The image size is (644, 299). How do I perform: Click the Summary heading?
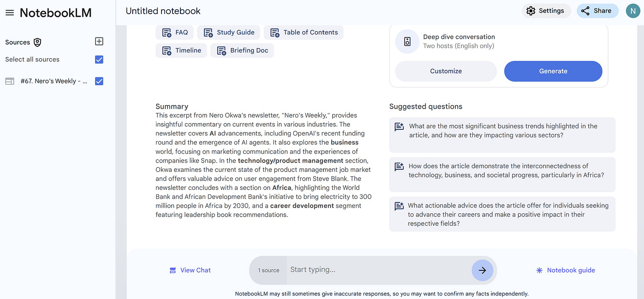172,106
